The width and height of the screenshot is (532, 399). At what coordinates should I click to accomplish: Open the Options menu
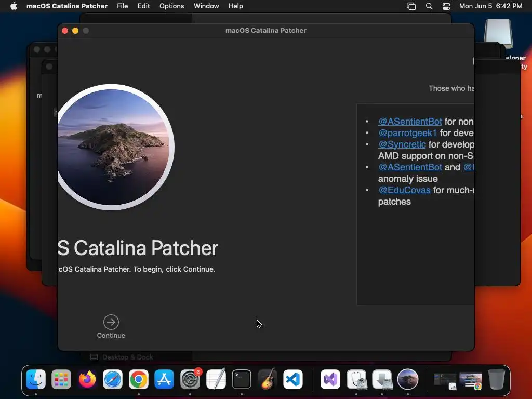point(171,6)
